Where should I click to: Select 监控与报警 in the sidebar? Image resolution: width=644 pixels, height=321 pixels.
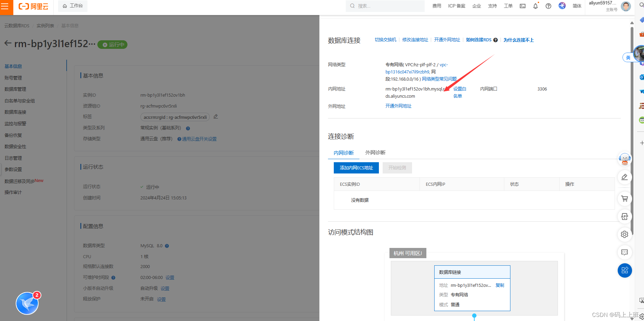15,124
